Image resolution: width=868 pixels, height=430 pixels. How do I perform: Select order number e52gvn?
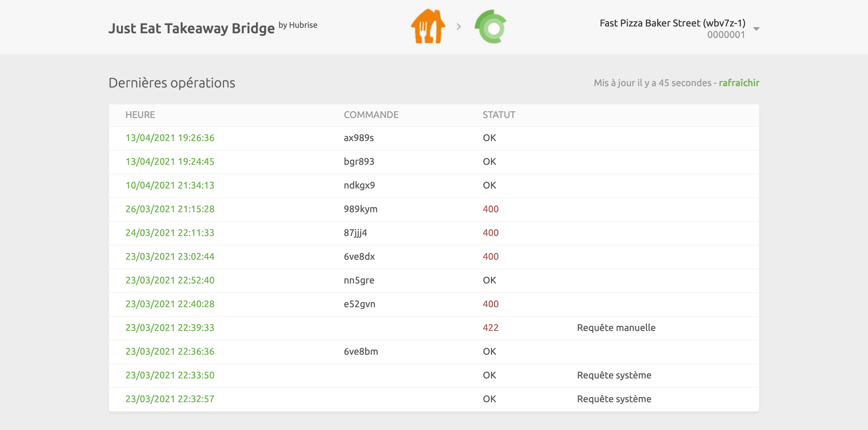click(359, 304)
